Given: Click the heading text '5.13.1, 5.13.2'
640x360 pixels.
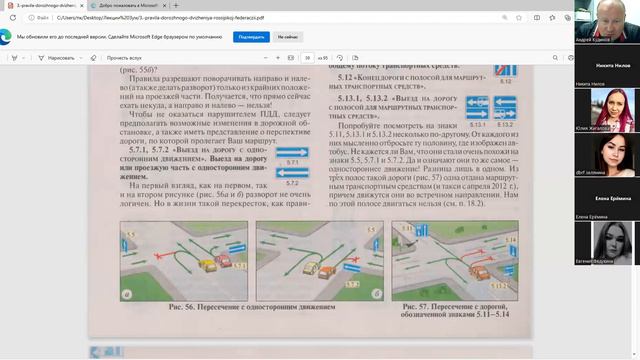Looking at the screenshot, I should [x=363, y=98].
